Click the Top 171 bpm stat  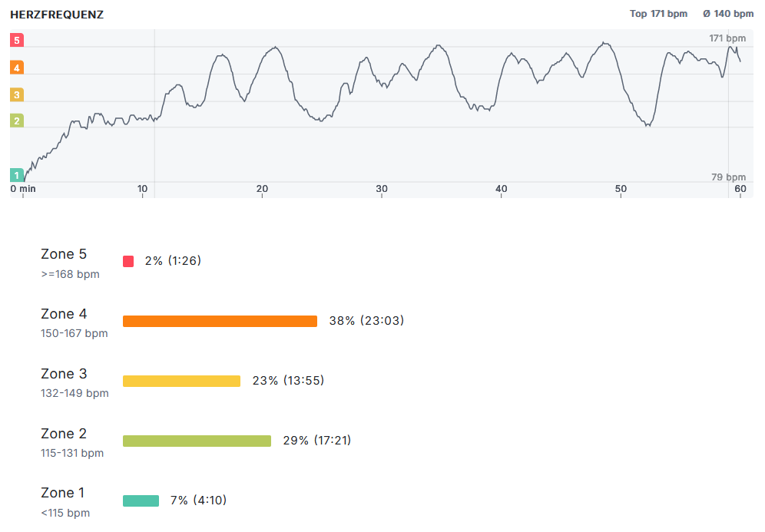(x=658, y=14)
